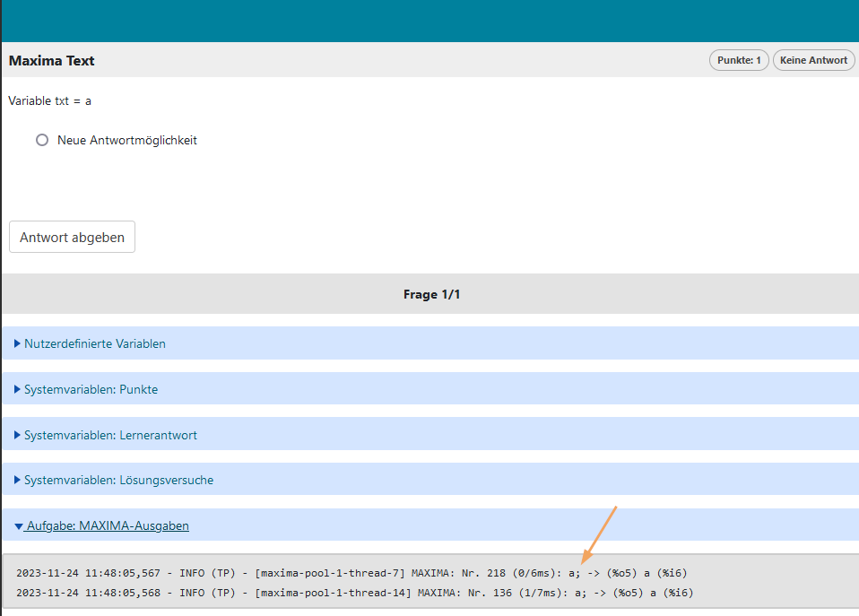Viewport: 859px width, 616px height.
Task: Click the Maxima Text question title
Action: point(51,61)
